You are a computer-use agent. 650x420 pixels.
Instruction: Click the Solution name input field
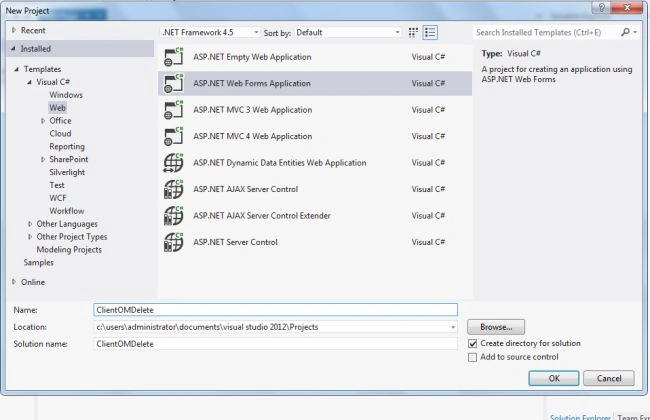275,344
